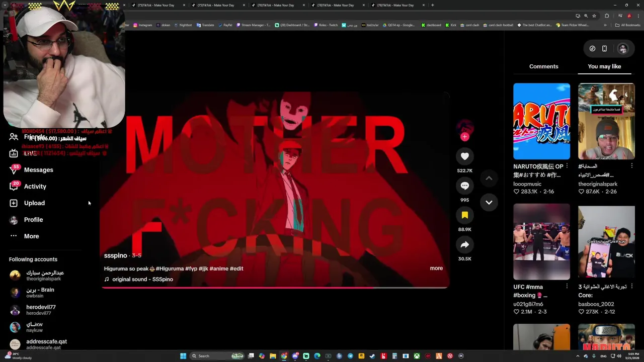Open a new Chrome tab with plus
The width and height of the screenshot is (644, 362).
tap(432, 5)
